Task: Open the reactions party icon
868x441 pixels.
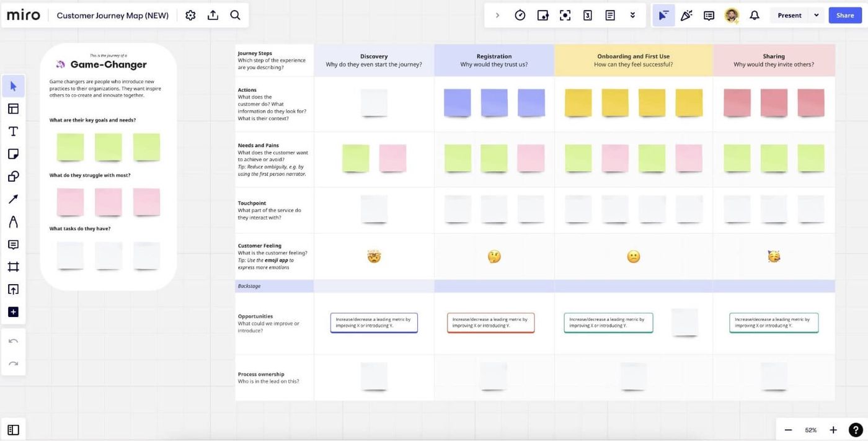Action: (686, 16)
